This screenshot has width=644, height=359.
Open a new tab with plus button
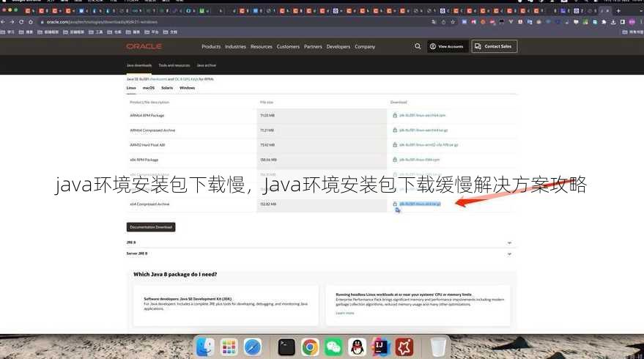618,11
